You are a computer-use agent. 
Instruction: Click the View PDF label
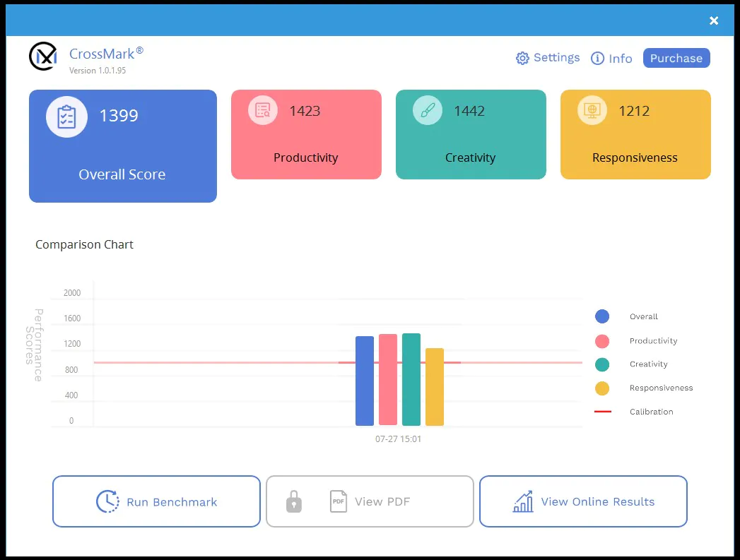pos(382,501)
